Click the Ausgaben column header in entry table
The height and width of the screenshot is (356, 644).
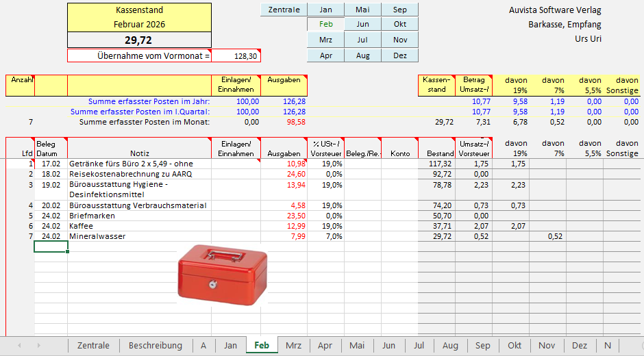[284, 149]
